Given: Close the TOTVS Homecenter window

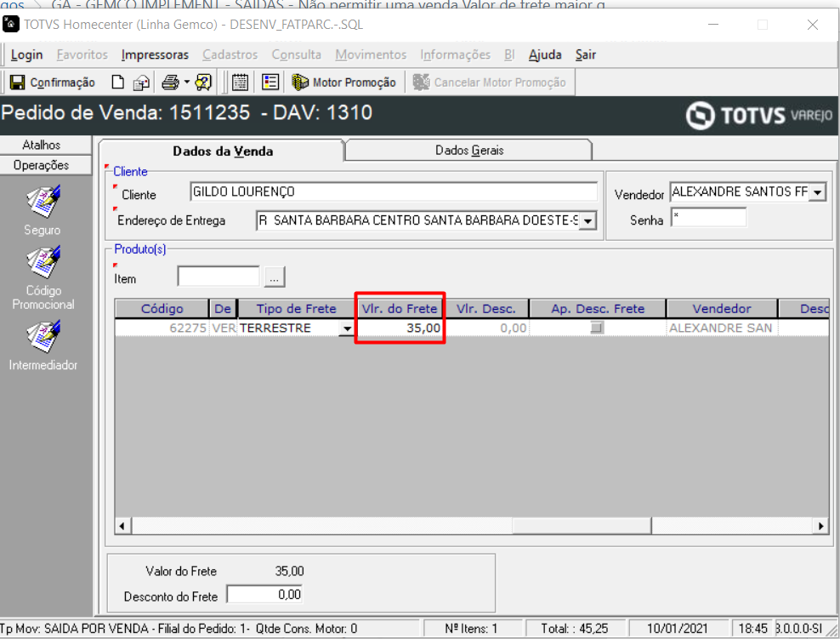Looking at the screenshot, I should coord(813,25).
